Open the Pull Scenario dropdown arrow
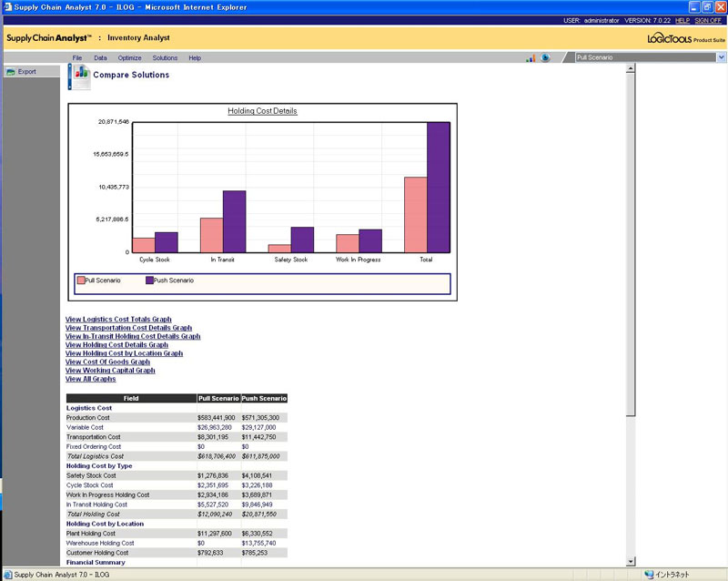728x581 pixels. (721, 57)
